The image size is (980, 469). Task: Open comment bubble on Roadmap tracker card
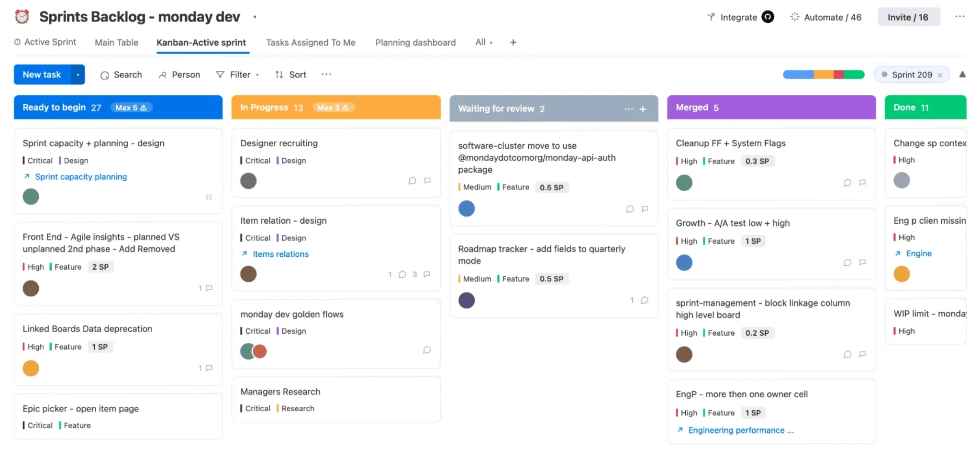click(x=645, y=300)
